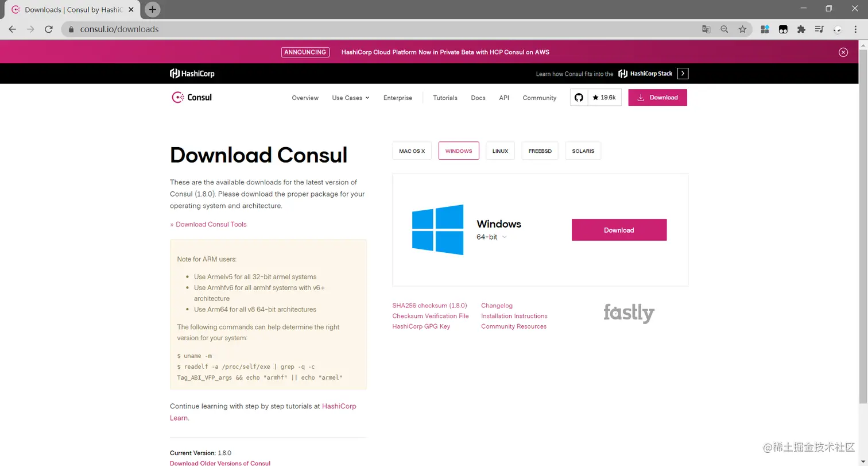The width and height of the screenshot is (868, 466).
Task: Click the ANNOUNCING badge
Action: (305, 52)
